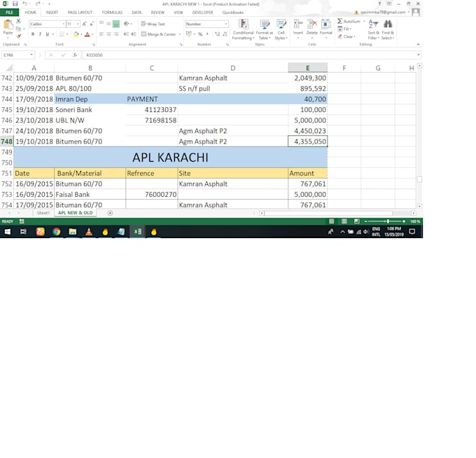The width and height of the screenshot is (476, 458).
Task: Increase indent in Alignment group
Action: (x=134, y=34)
